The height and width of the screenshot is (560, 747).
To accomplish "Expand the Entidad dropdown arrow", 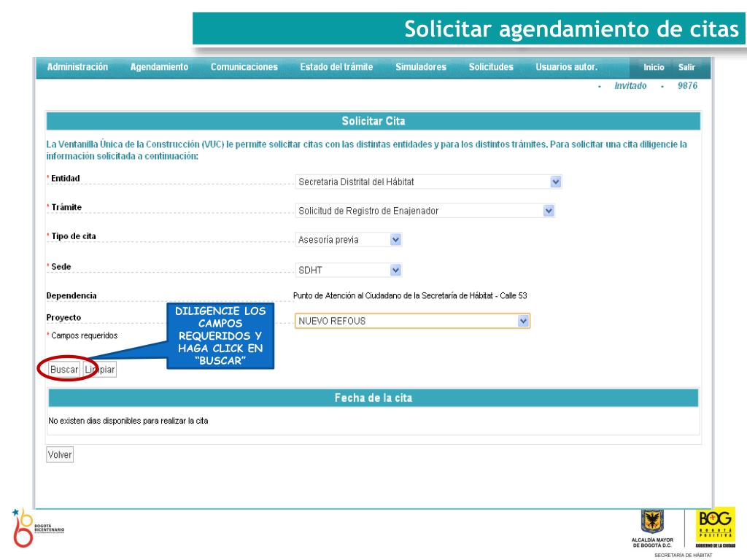I will pos(555,182).
